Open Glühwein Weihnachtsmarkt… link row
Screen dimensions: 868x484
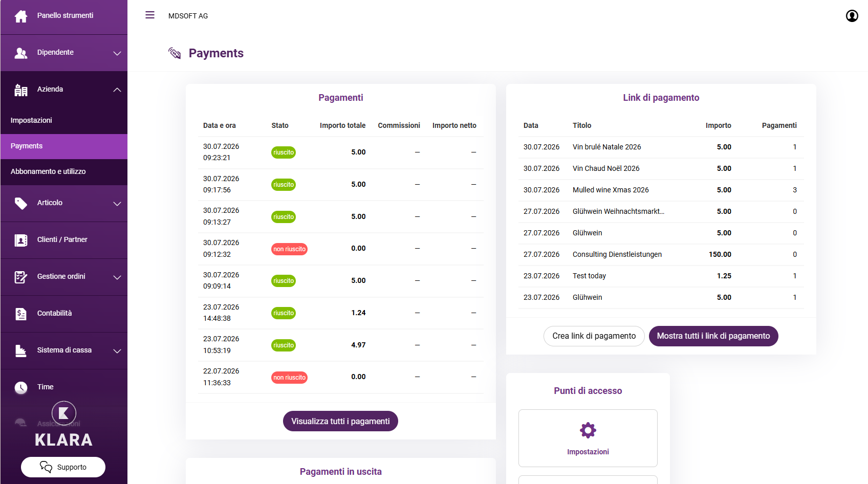661,211
